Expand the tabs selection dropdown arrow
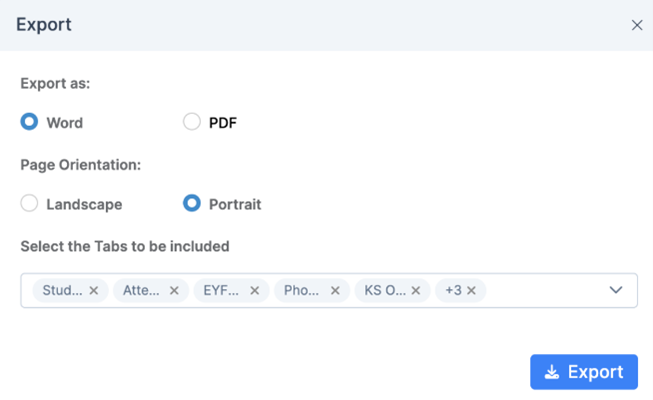Image resolution: width=653 pixels, height=400 pixels. pyautogui.click(x=616, y=290)
